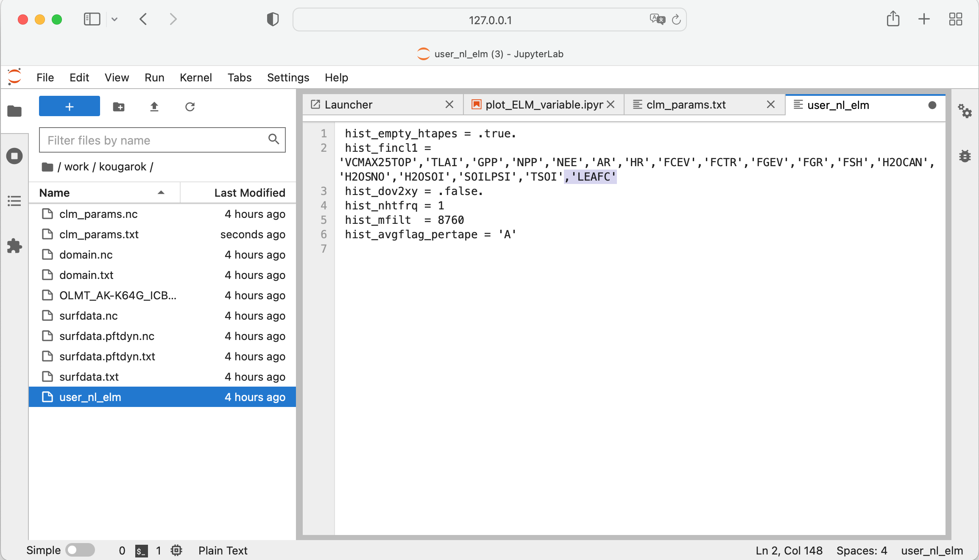The image size is (979, 560).
Task: Switch to the clm_params.txt tab
Action: [686, 105]
